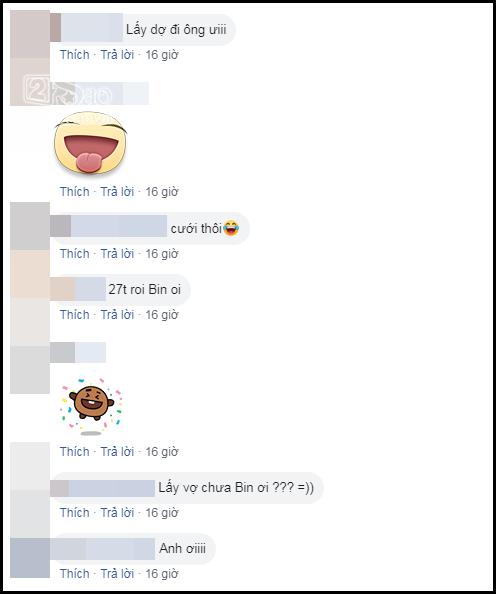
Task: Open blurred avatar beside 'Anh ơiiii' comment
Action: pos(30,558)
